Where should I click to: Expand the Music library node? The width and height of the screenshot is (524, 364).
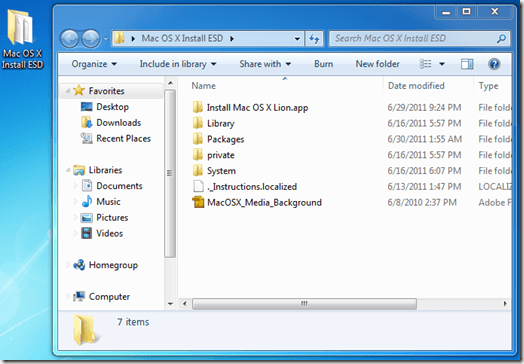coord(75,202)
